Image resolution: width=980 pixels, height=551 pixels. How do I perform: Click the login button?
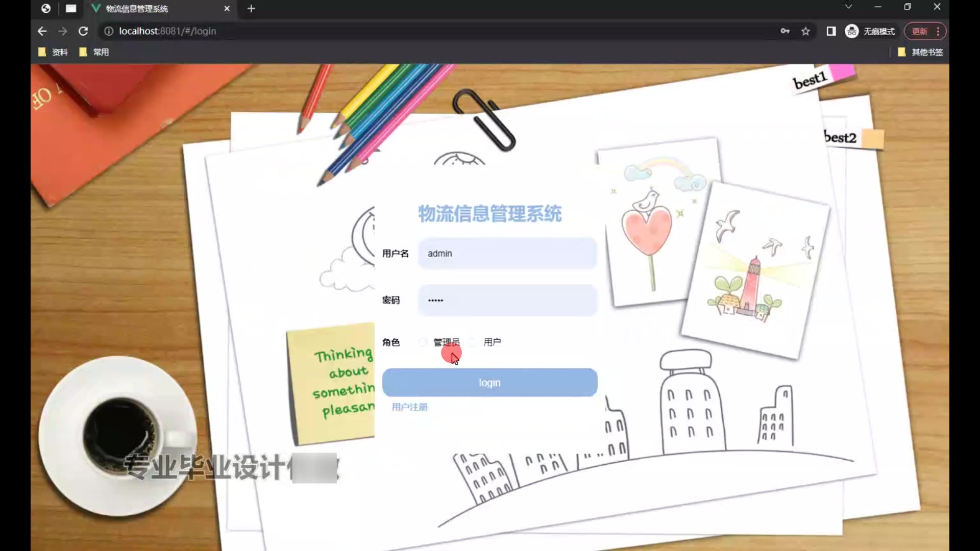[x=489, y=383]
